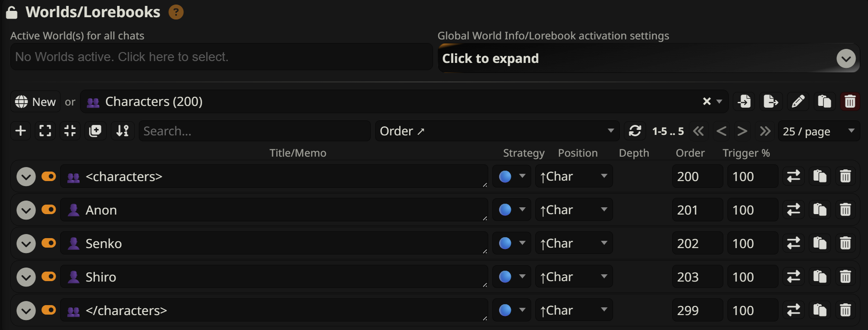The height and width of the screenshot is (330, 868).
Task: Expand the Shiro entry chevron
Action: 26,277
